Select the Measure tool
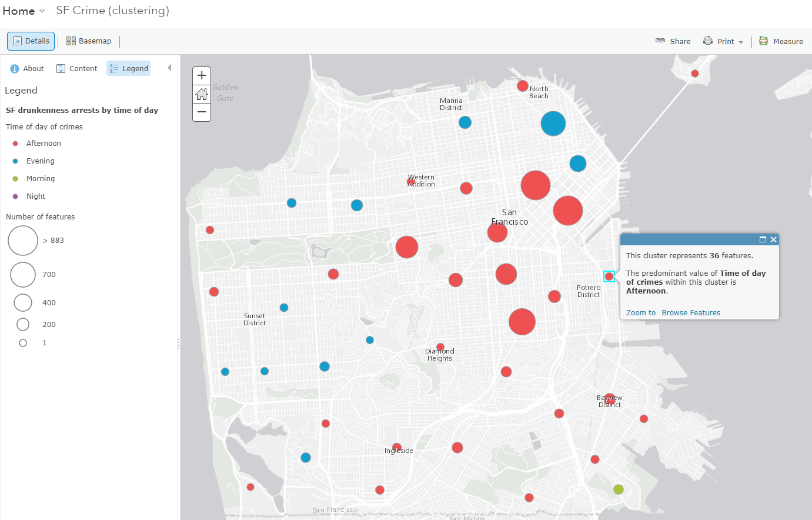 click(x=763, y=41)
